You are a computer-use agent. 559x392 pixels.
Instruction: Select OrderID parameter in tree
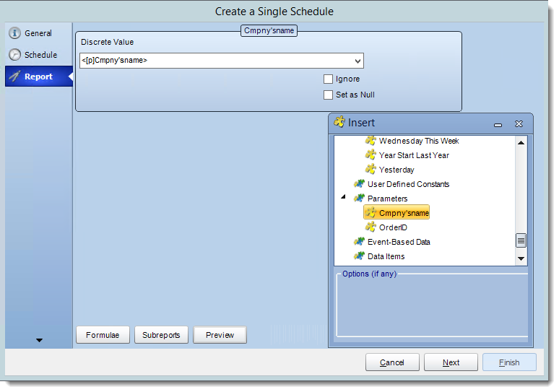point(393,227)
